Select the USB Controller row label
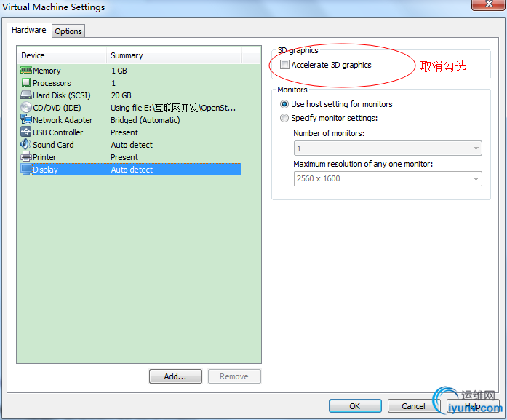This screenshot has height=420, width=507. click(58, 132)
